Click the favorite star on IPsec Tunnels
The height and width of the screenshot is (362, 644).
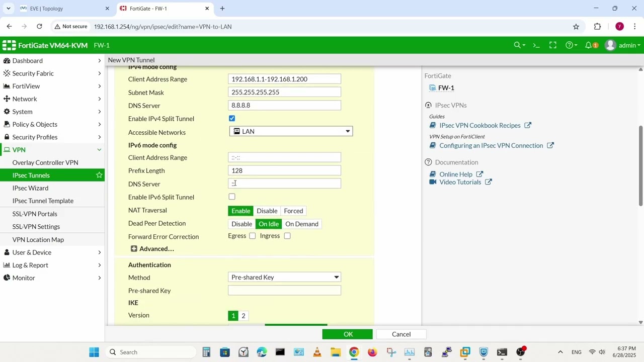pos(99,175)
